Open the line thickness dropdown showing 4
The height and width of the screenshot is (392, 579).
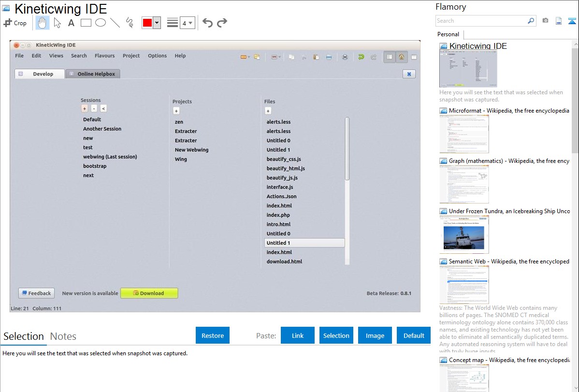tap(188, 23)
